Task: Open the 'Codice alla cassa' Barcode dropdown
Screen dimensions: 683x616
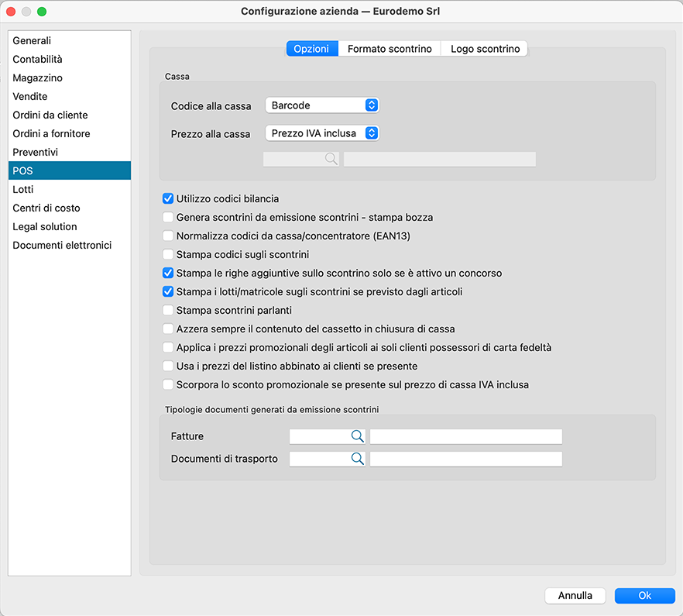Action: click(321, 105)
